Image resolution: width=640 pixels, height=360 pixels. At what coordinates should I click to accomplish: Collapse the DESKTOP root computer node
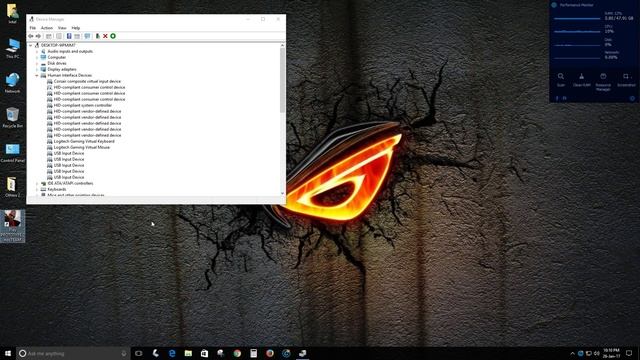pos(31,45)
